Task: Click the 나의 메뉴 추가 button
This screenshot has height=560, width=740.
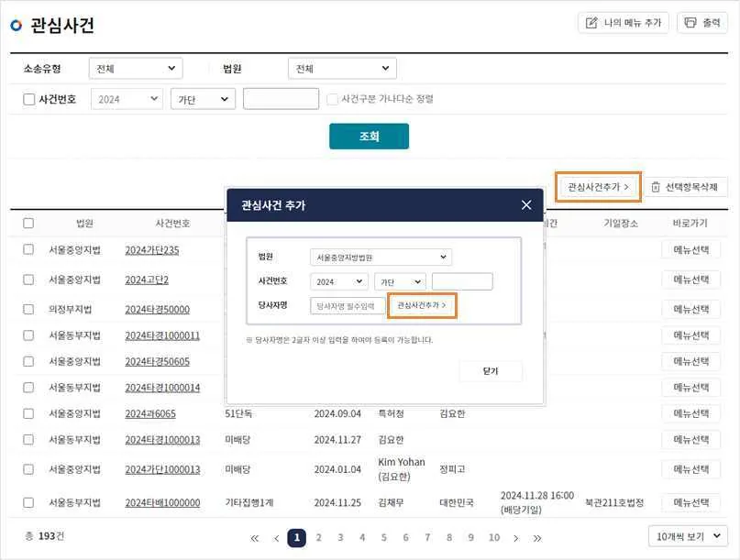Action: 623,23
